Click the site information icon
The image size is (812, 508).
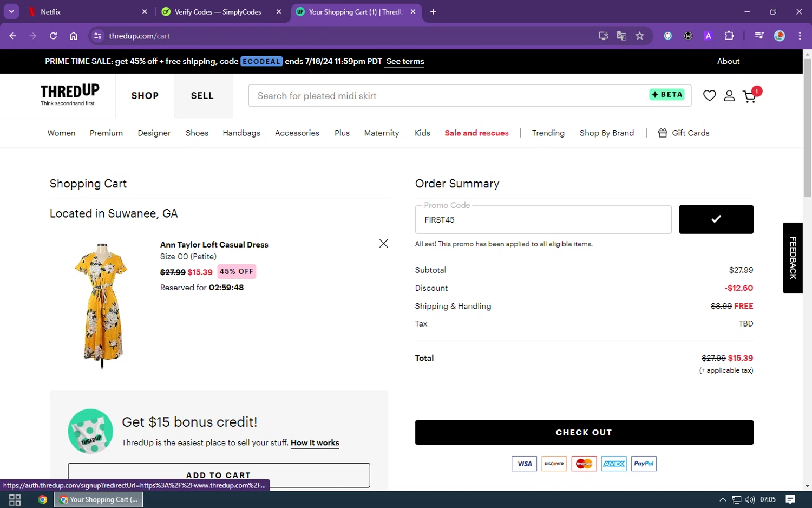[97, 36]
